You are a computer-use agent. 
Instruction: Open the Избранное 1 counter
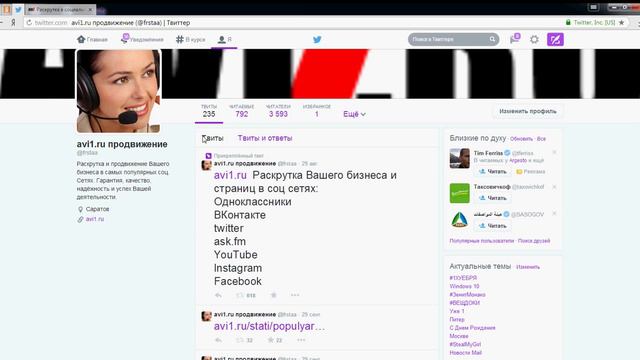click(317, 111)
